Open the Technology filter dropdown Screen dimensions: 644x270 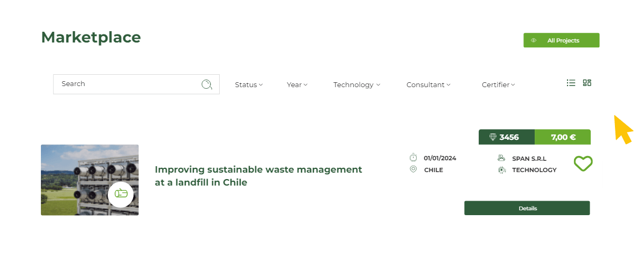(x=356, y=84)
